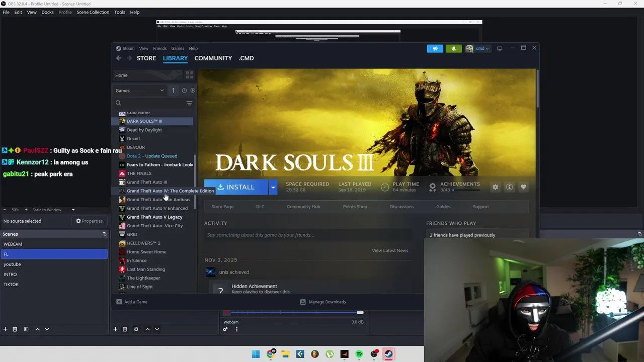Open Chrome from the taskbar
644x362 pixels.
[271, 354]
